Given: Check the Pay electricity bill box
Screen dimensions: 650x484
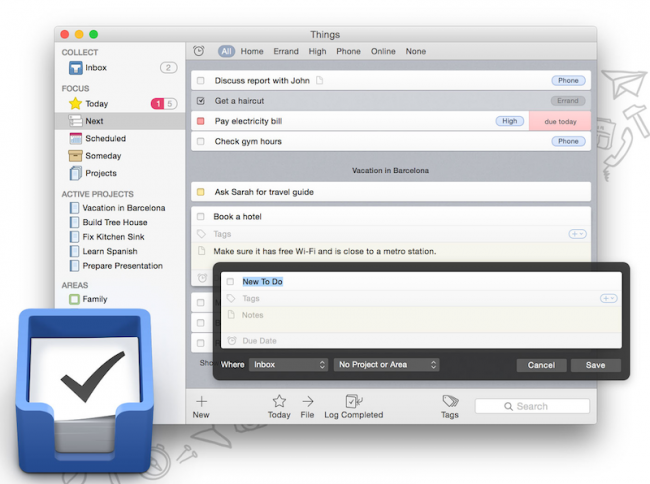Looking at the screenshot, I should tap(201, 121).
